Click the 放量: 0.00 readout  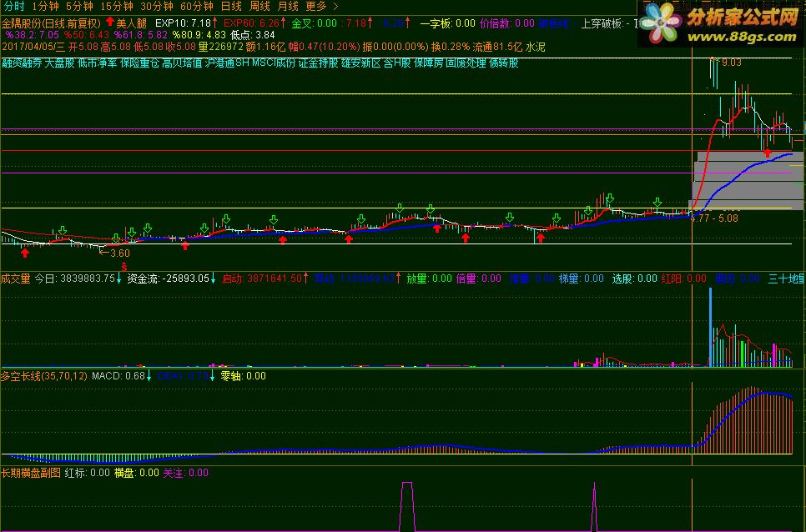pos(429,279)
